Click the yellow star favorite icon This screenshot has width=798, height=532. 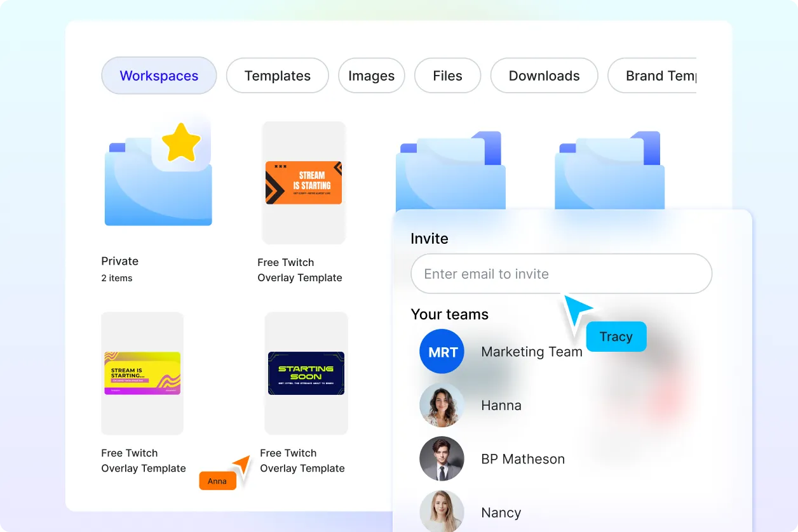coord(181,142)
